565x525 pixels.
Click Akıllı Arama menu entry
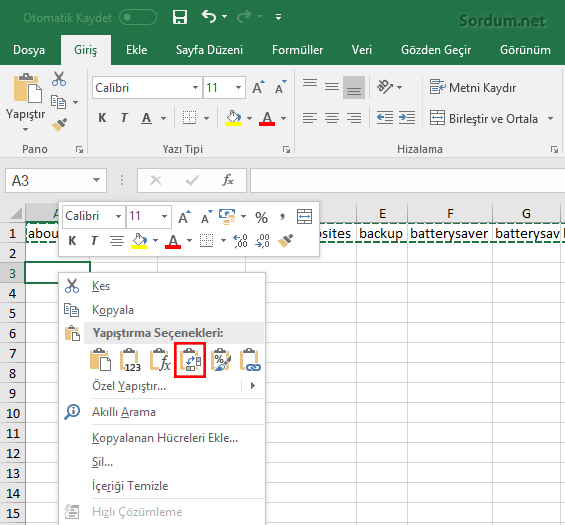[x=162, y=411]
